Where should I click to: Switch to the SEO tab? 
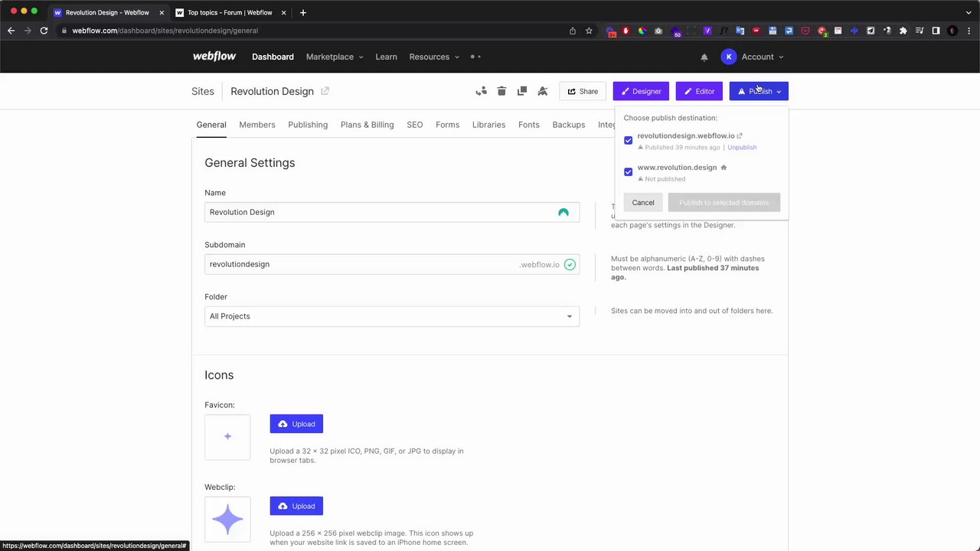pyautogui.click(x=415, y=125)
